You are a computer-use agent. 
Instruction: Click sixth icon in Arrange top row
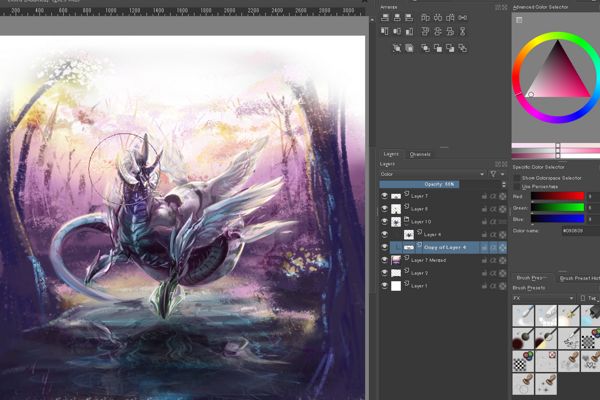450,18
